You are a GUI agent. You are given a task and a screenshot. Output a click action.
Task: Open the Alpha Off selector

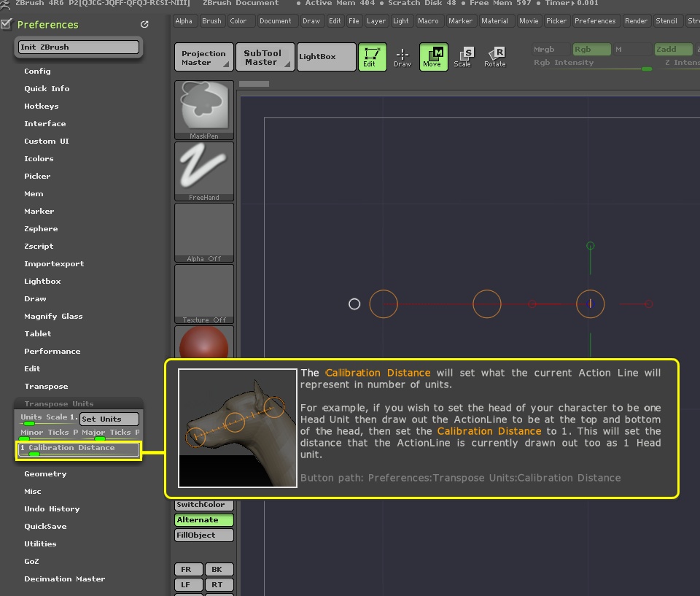pos(204,233)
